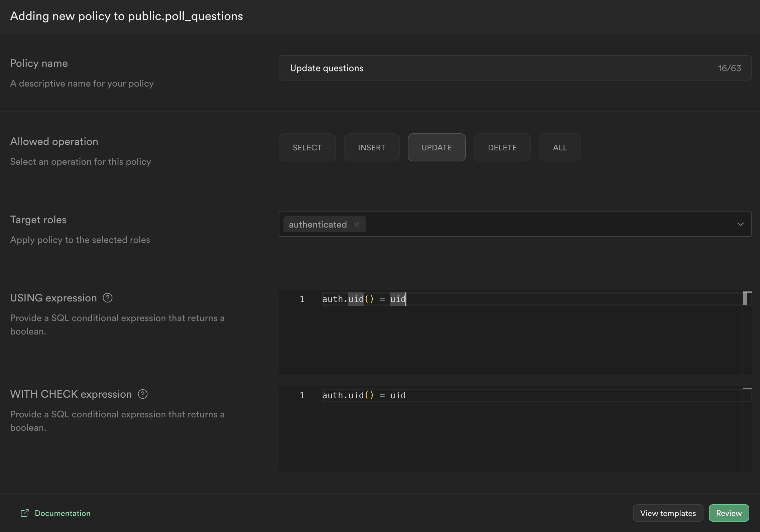760x532 pixels.
Task: Click the external-link icon beside Documentation
Action: (24, 513)
